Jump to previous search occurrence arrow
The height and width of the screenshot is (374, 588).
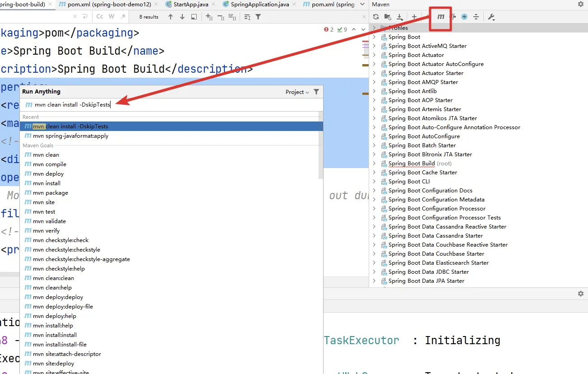[171, 17]
